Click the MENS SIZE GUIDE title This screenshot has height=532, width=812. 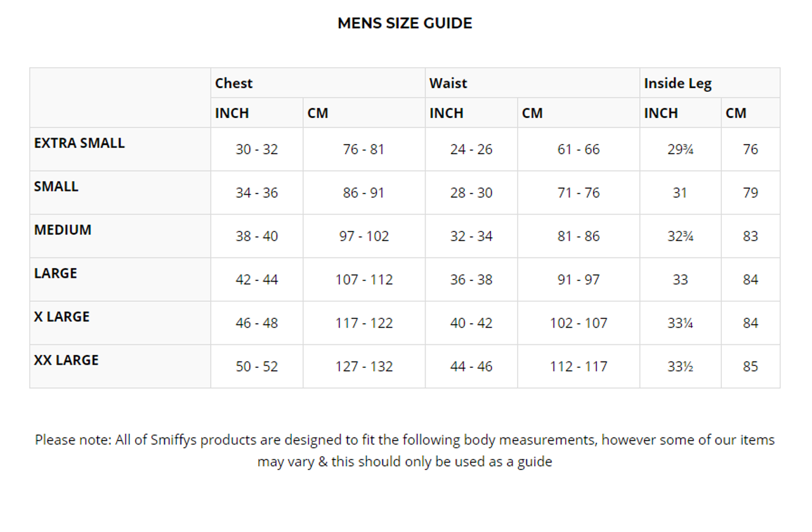click(405, 23)
